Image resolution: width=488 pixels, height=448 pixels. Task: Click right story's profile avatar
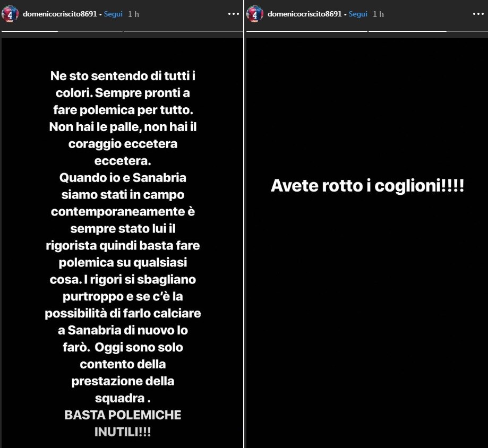254,14
